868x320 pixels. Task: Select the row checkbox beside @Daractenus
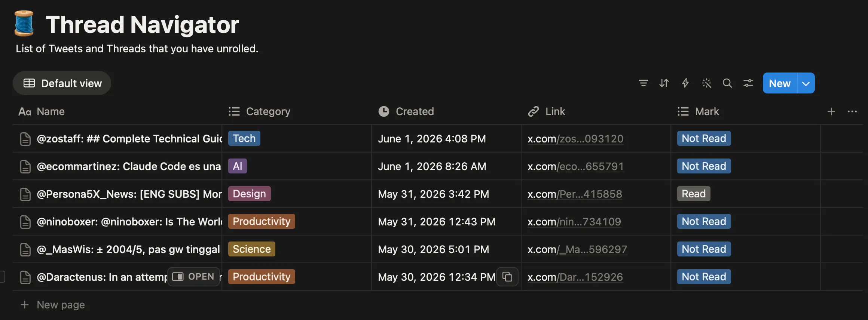point(2,277)
